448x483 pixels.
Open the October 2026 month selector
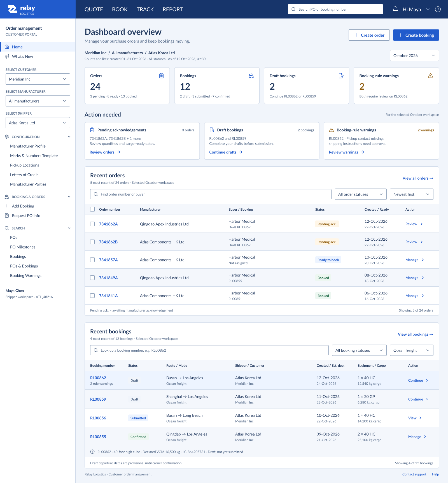pyautogui.click(x=414, y=55)
